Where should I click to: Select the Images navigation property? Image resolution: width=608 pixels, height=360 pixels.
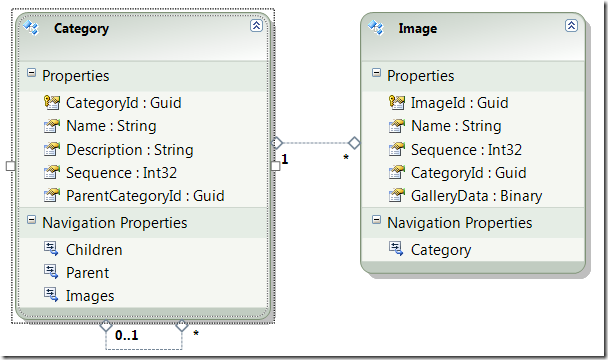90,296
